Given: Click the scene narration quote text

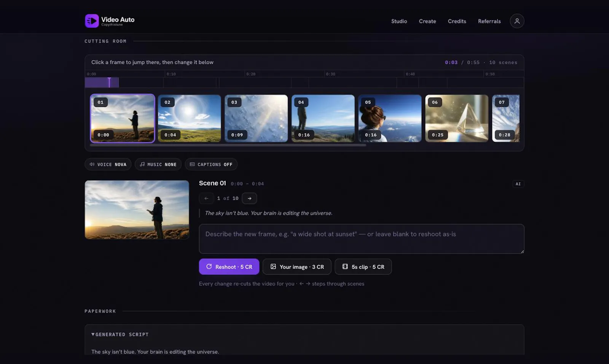Looking at the screenshot, I should 269,213.
